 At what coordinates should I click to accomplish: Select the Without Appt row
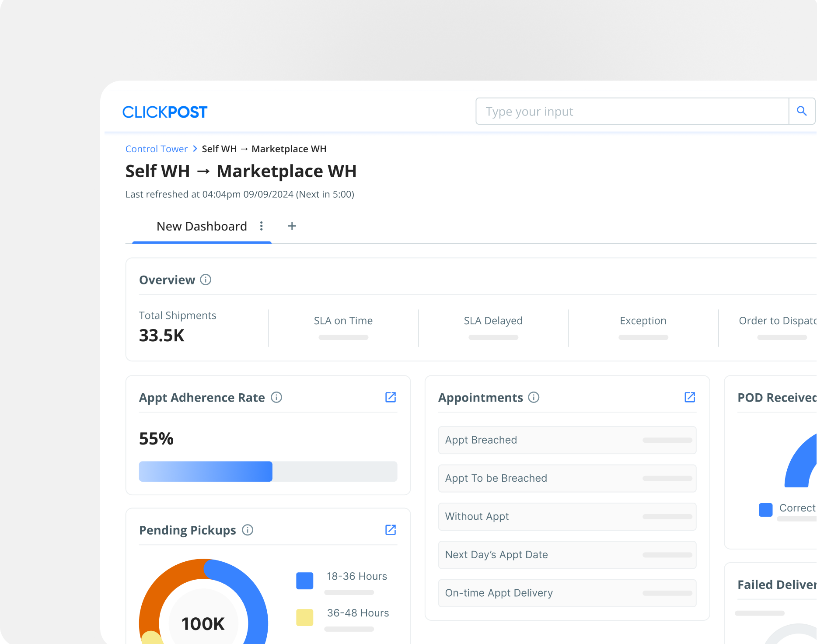[x=567, y=517]
